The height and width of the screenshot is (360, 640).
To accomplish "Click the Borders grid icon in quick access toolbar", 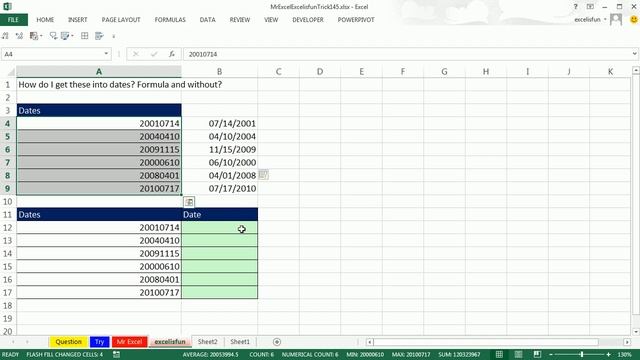I will coord(84,36).
